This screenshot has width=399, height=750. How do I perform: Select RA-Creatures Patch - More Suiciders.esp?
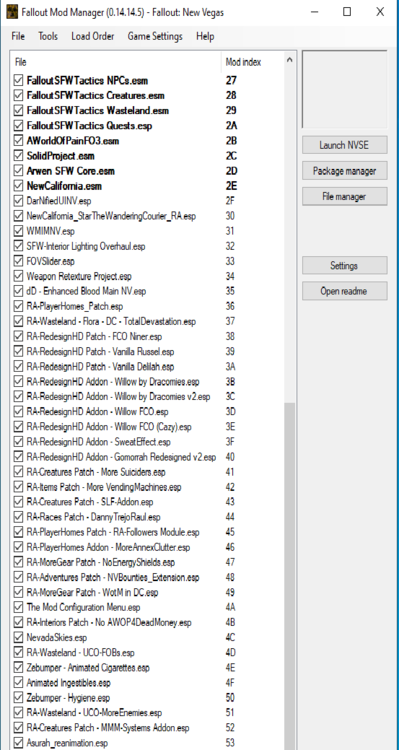point(96,472)
